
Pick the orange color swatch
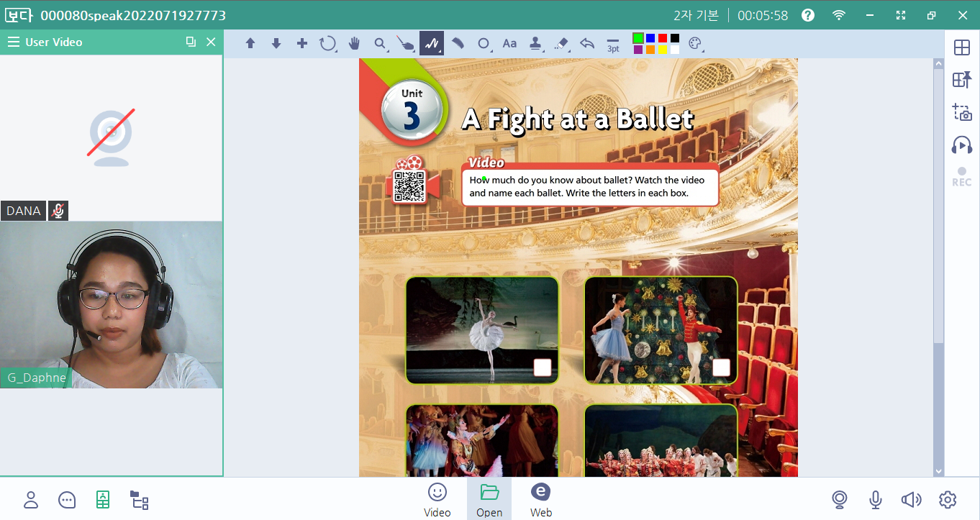[650, 50]
